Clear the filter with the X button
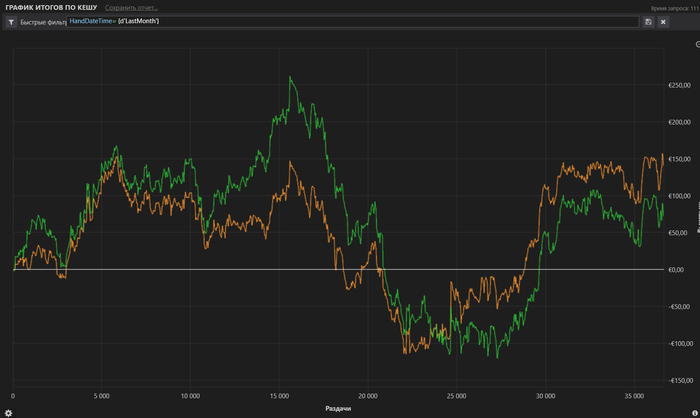700x418 pixels. (x=663, y=21)
